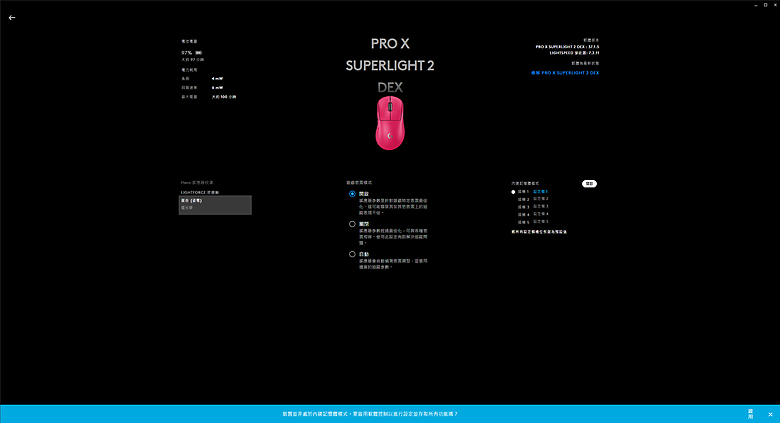Select the radio dot for memory slot 1
780x423 pixels.
(513, 192)
